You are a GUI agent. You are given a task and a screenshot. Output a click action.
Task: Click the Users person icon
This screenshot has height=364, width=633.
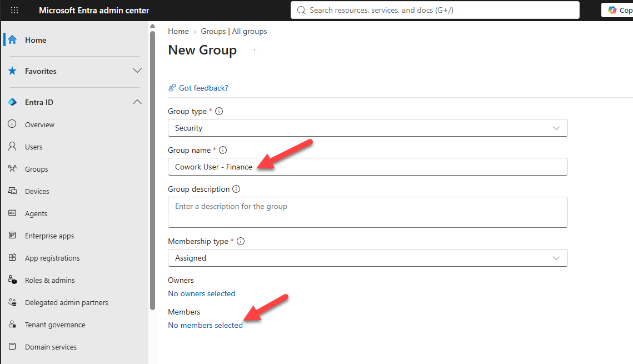coord(12,147)
